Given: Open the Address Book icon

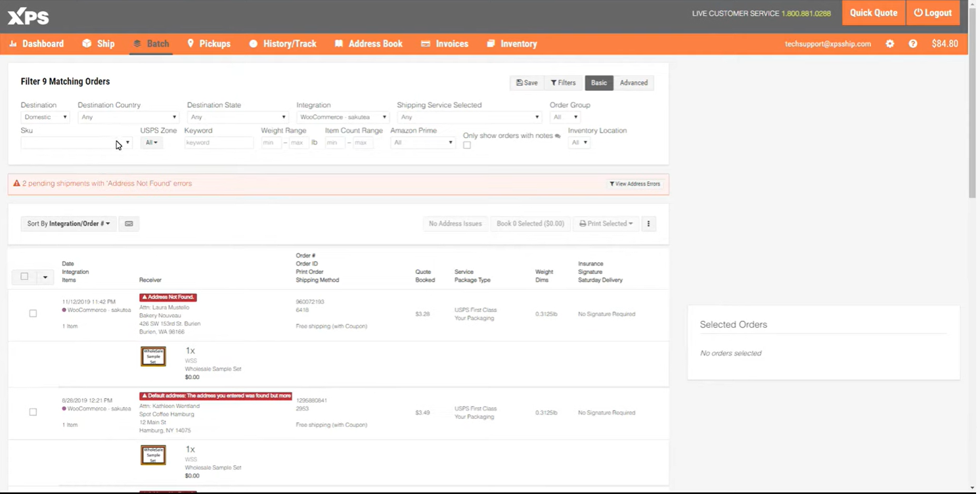Looking at the screenshot, I should pyautogui.click(x=339, y=43).
